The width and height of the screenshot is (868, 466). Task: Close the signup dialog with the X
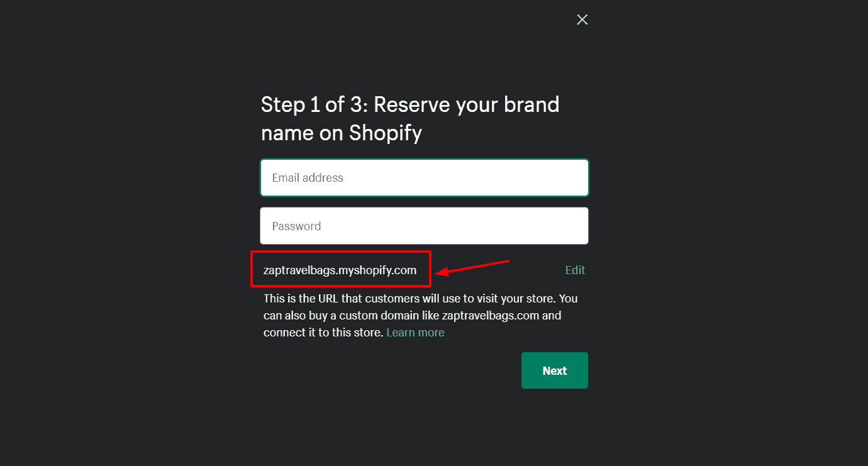point(582,20)
